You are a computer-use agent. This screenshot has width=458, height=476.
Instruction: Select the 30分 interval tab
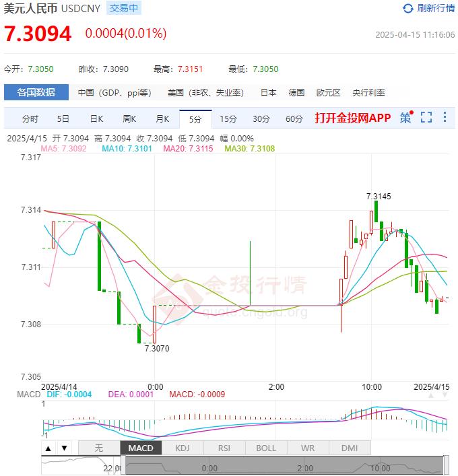tap(261, 119)
